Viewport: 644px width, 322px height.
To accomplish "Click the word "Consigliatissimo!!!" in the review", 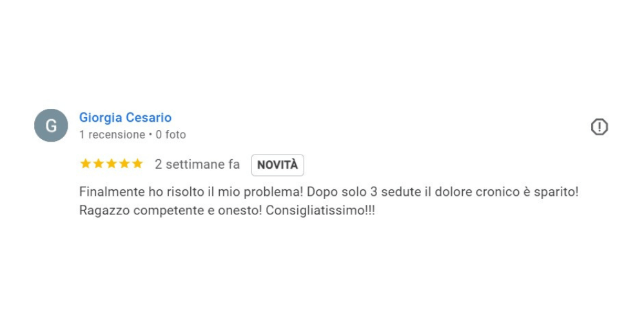I will (x=320, y=211).
